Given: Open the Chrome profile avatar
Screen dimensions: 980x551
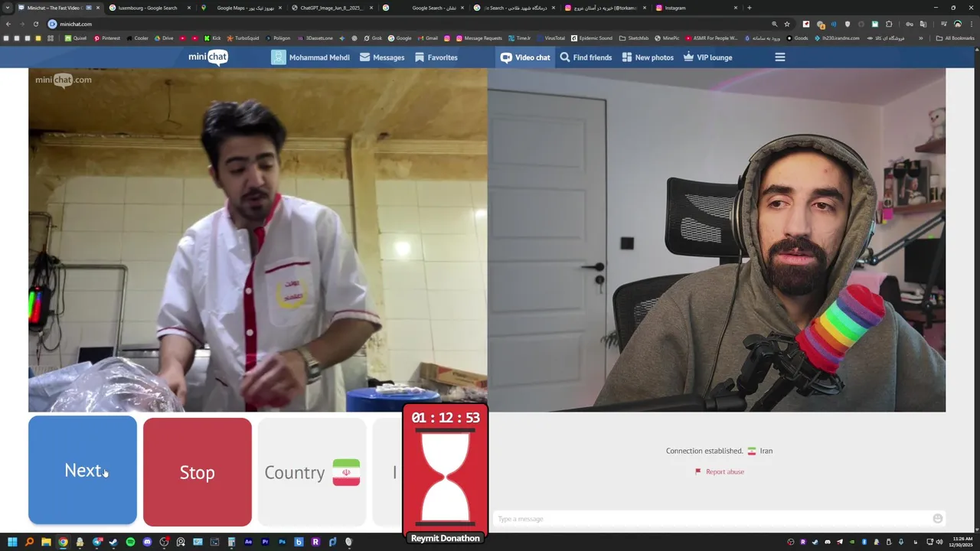Looking at the screenshot, I should 958,24.
